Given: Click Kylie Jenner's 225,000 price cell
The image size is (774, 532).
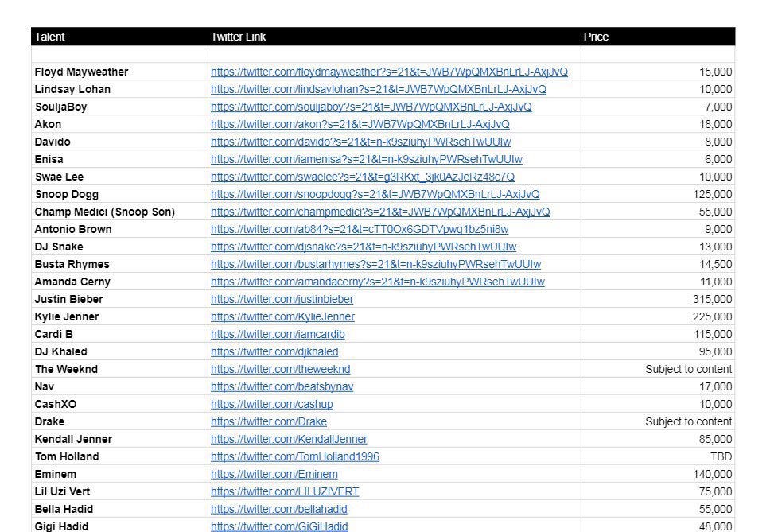Looking at the screenshot, I should 658,316.
